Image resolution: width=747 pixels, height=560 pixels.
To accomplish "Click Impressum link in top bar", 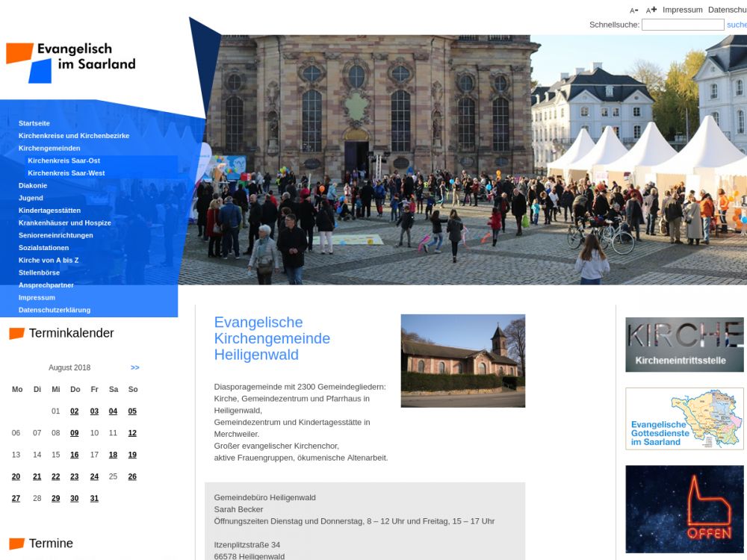I will click(682, 10).
